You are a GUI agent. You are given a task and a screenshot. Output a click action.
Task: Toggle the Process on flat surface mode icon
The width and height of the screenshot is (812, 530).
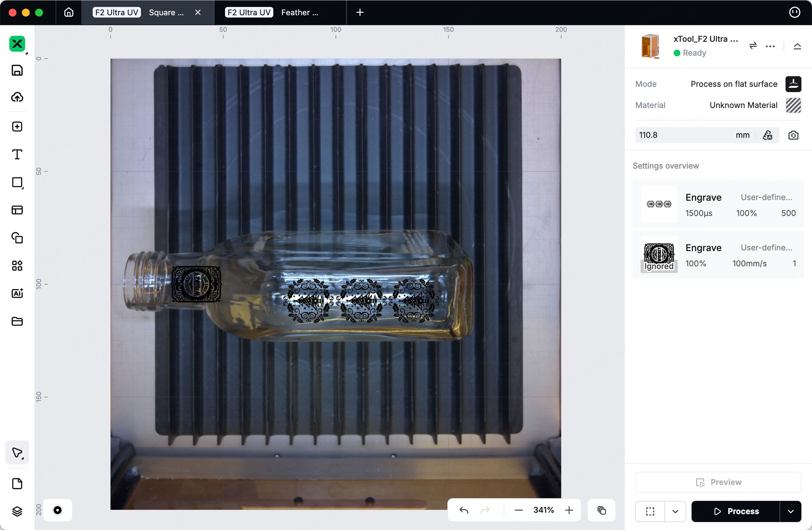(x=793, y=84)
